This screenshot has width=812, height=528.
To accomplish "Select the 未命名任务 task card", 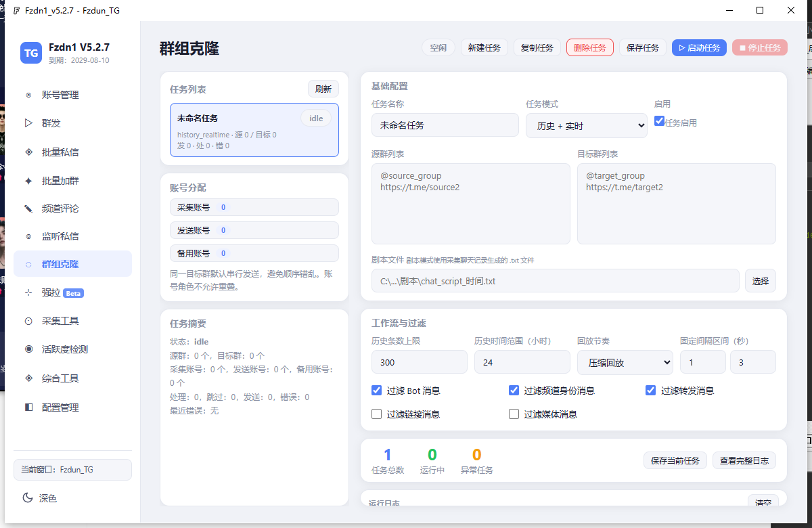I will click(x=254, y=130).
